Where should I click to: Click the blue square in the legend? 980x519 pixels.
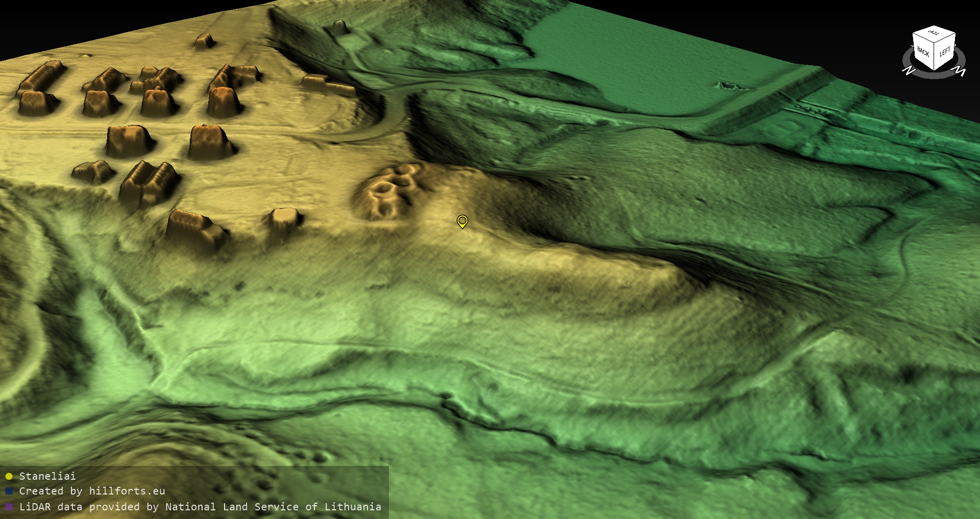tap(9, 491)
